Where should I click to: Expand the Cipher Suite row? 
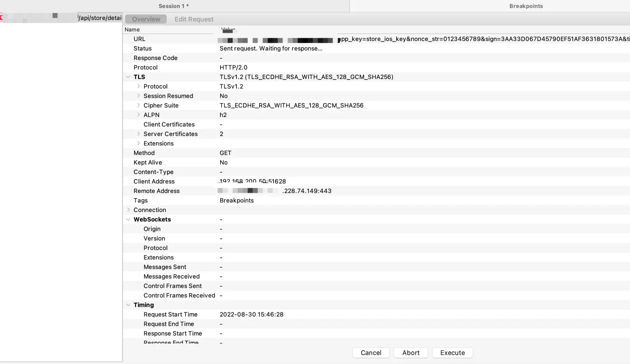[139, 105]
